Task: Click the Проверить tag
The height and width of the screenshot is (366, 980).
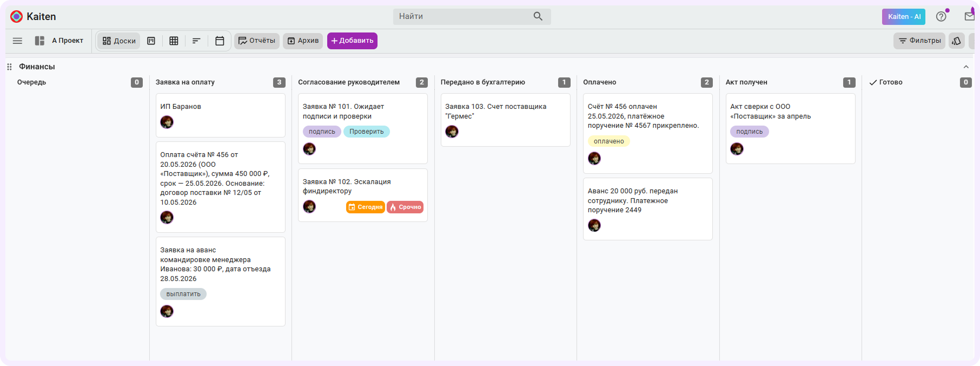Action: [367, 132]
